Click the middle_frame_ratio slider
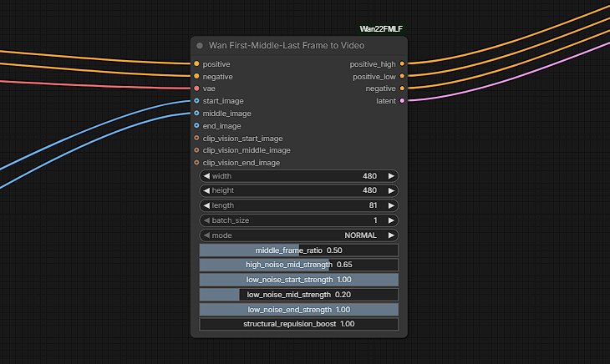Viewport: 610px width, 364px height. (299, 250)
